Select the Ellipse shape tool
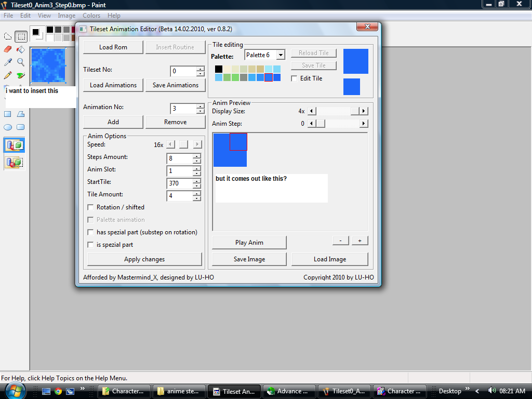This screenshot has height=399, width=532. (x=8, y=127)
